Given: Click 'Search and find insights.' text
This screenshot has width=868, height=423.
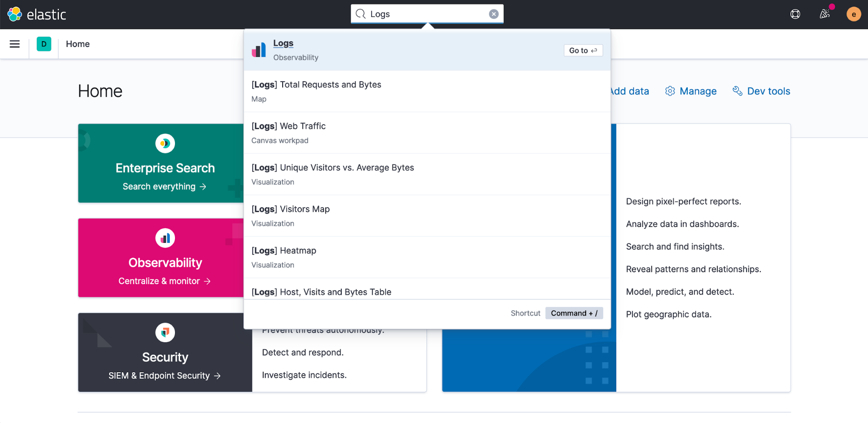Looking at the screenshot, I should 675,246.
